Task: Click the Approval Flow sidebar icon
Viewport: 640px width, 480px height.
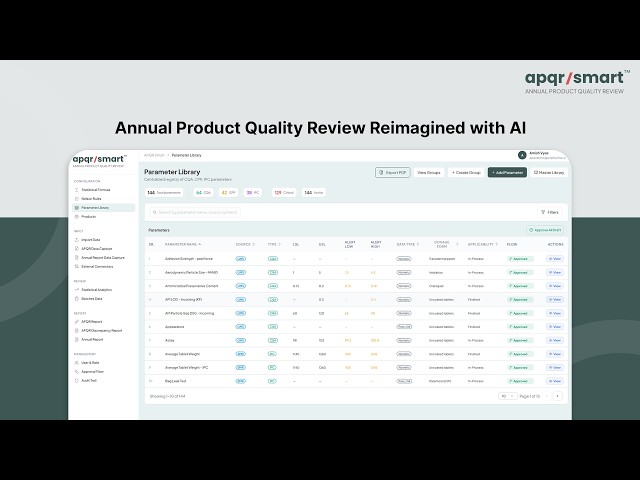Action: click(x=77, y=372)
